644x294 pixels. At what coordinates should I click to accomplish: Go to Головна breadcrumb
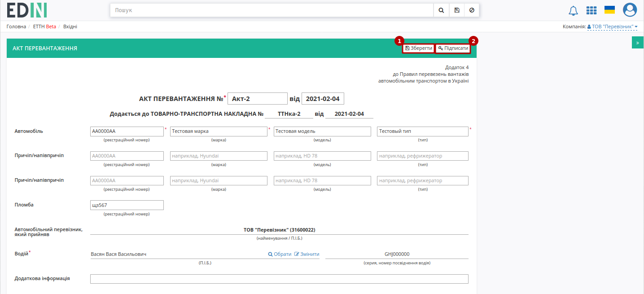tap(16, 26)
